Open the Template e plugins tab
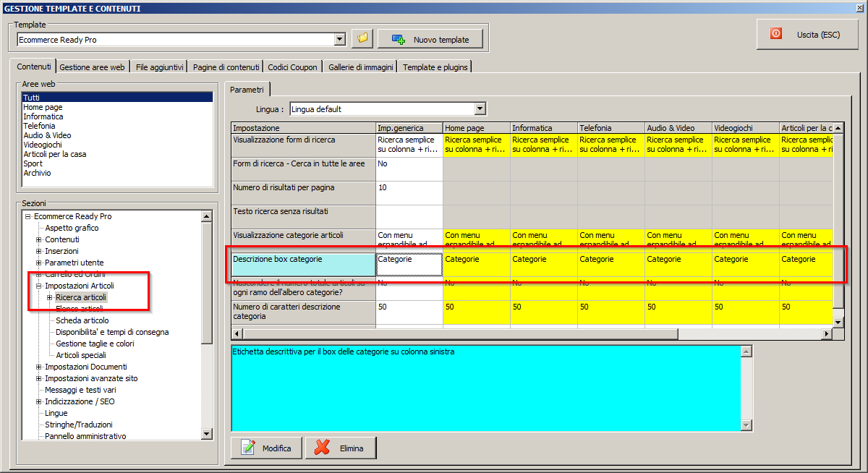The height and width of the screenshot is (473, 868). [435, 67]
